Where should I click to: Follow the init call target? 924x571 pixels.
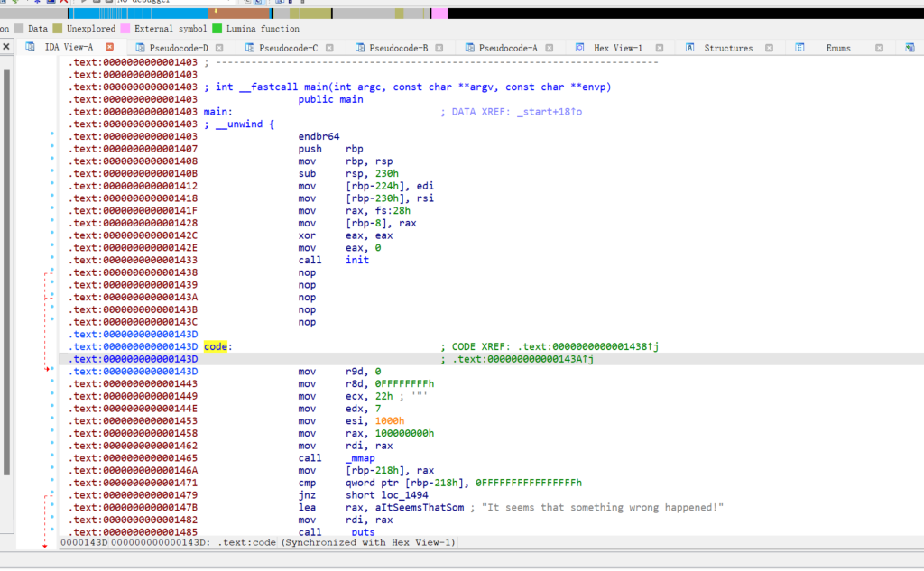point(357,260)
